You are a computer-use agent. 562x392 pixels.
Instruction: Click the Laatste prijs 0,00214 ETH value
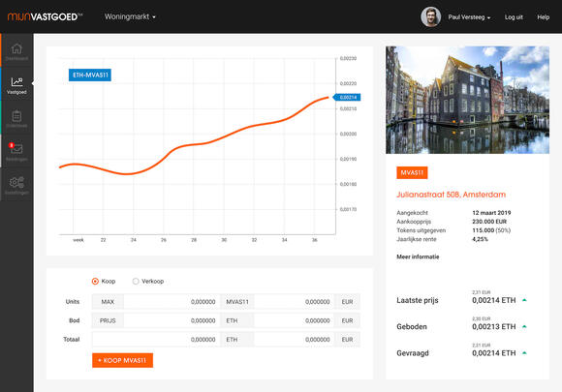coord(493,300)
